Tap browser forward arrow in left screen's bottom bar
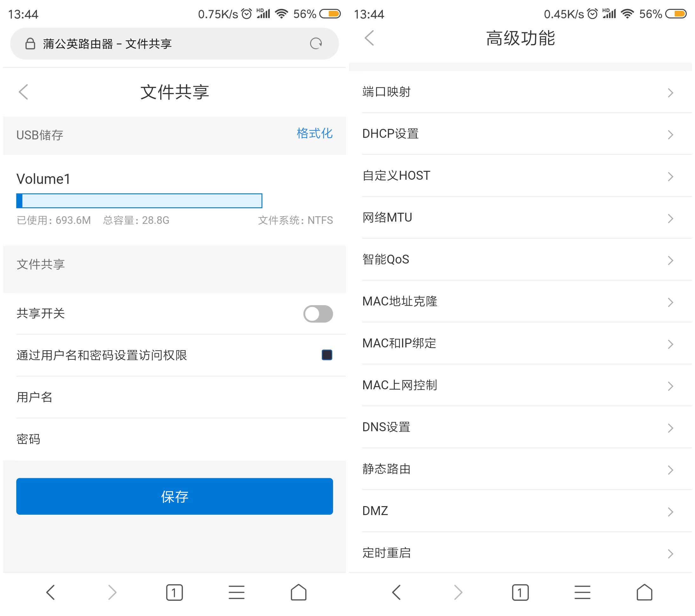Image resolution: width=695 pixels, height=616 pixels. [113, 592]
